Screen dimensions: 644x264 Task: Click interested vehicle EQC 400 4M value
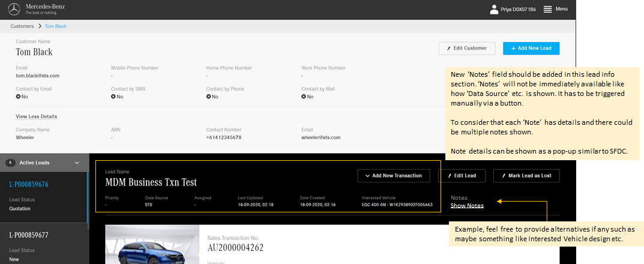tap(397, 205)
